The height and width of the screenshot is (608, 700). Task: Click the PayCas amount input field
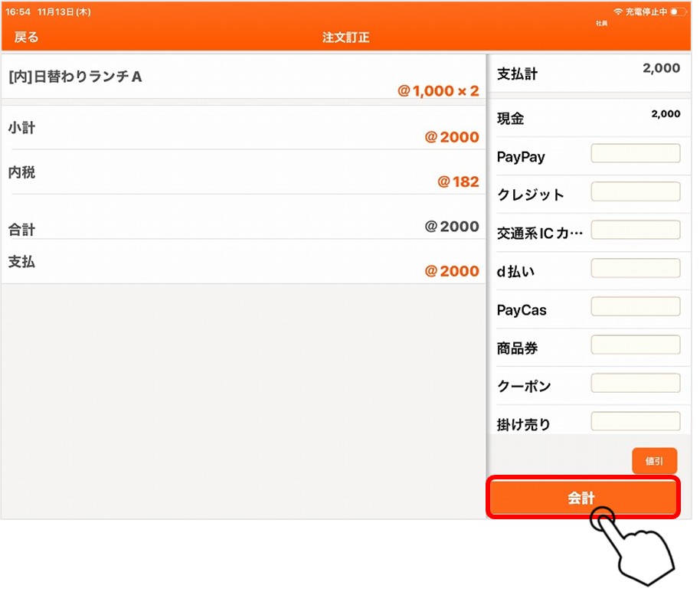[635, 307]
